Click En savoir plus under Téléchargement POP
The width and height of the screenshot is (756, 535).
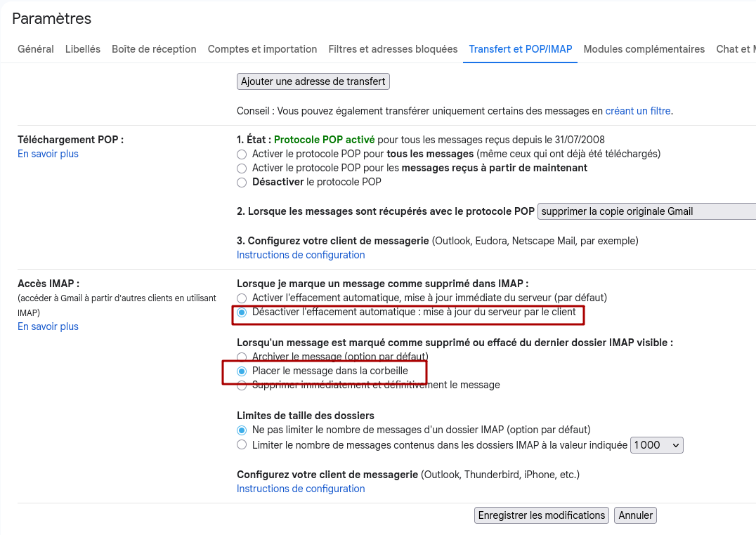(x=47, y=153)
